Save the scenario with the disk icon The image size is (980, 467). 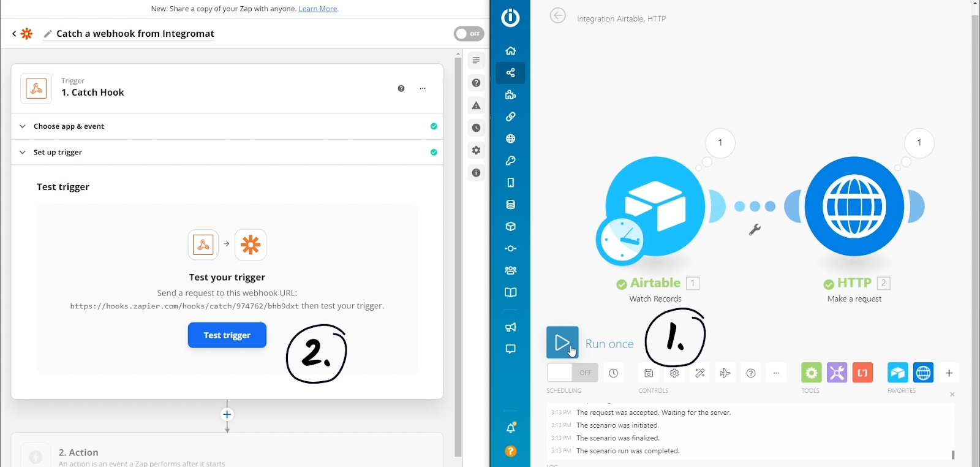pos(649,373)
